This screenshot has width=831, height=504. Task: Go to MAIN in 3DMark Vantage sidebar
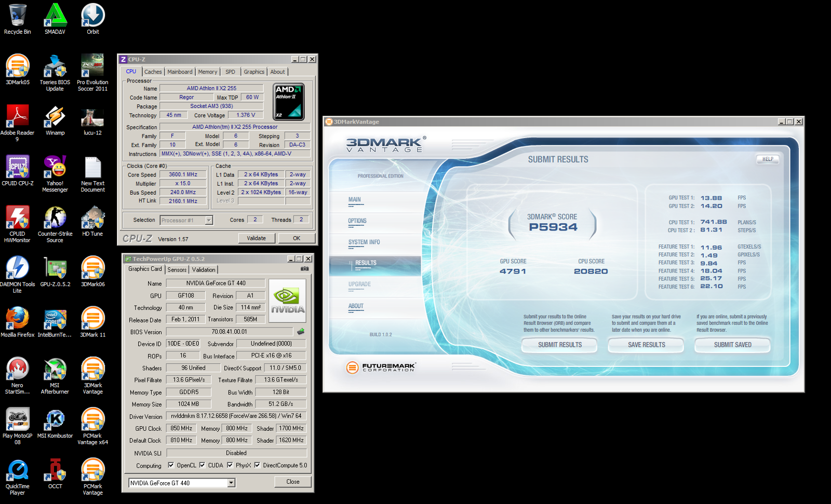(355, 199)
